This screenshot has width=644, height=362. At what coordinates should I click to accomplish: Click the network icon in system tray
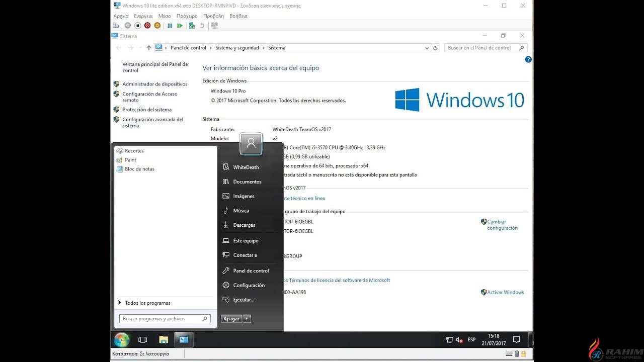tap(450, 340)
